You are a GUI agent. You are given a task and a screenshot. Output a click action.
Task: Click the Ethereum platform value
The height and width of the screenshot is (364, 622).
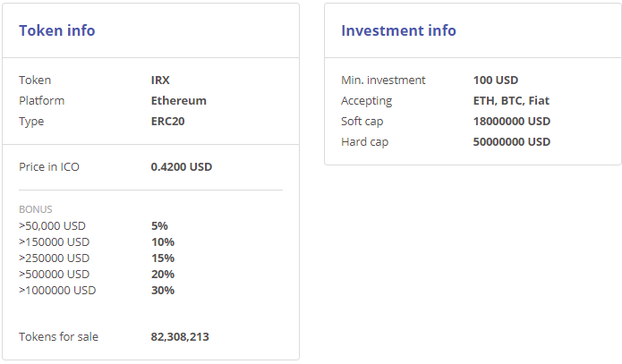click(179, 101)
